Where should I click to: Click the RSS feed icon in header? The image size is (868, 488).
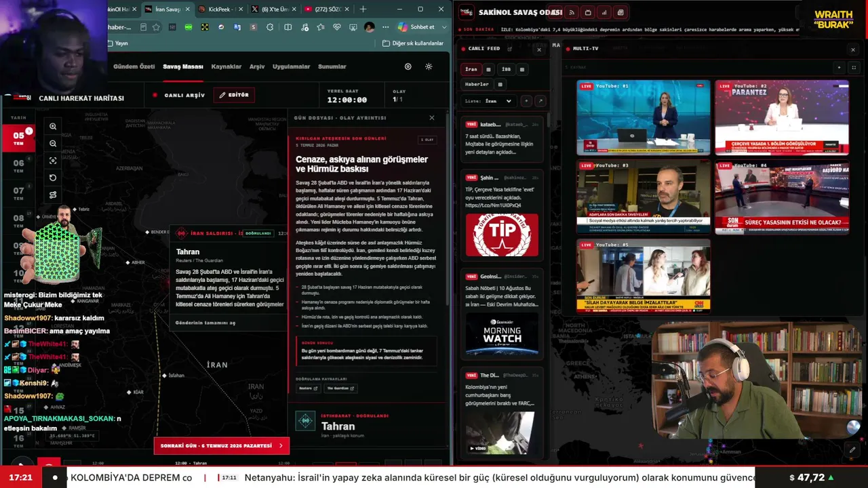[572, 12]
